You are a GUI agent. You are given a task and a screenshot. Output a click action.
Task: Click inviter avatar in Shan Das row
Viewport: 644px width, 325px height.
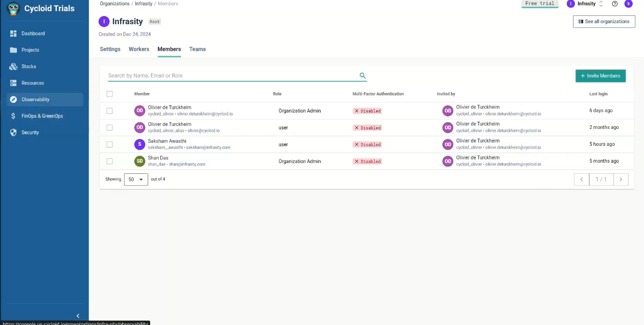(448, 161)
